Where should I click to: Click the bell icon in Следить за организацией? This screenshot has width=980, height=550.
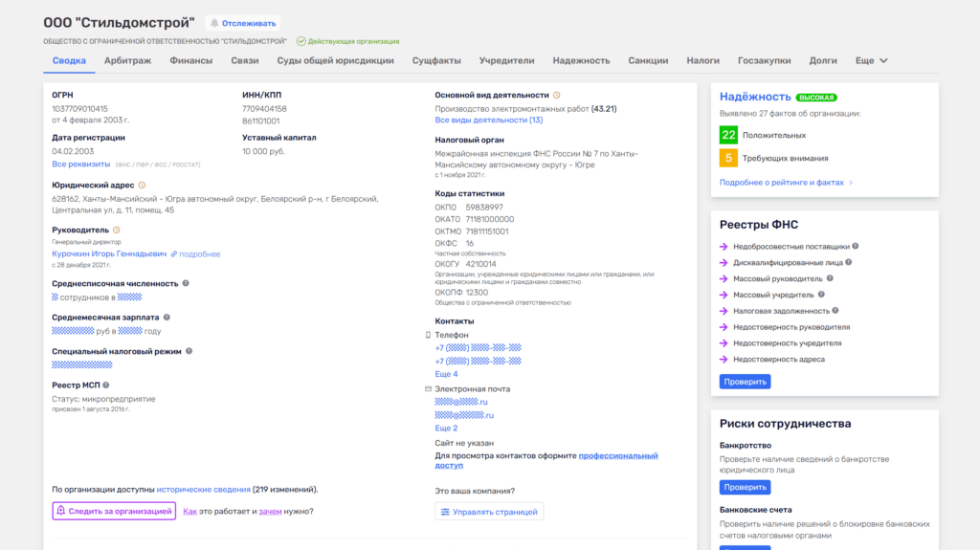tap(60, 511)
